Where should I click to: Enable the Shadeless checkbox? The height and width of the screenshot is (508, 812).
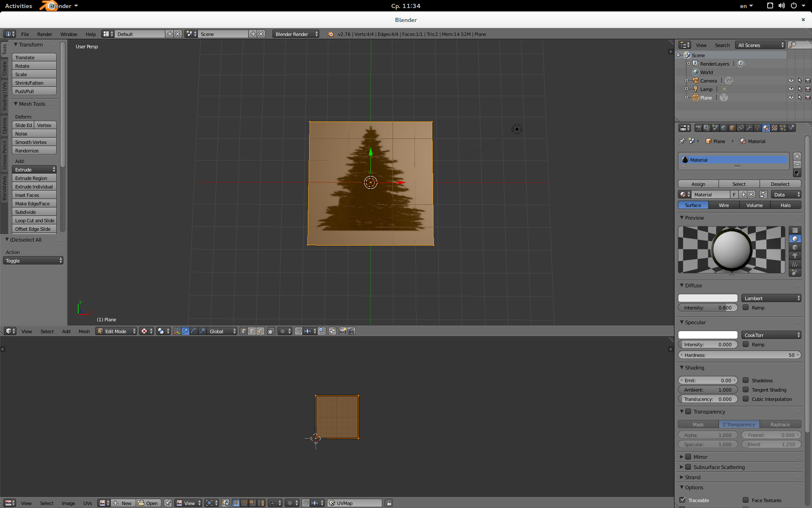746,381
